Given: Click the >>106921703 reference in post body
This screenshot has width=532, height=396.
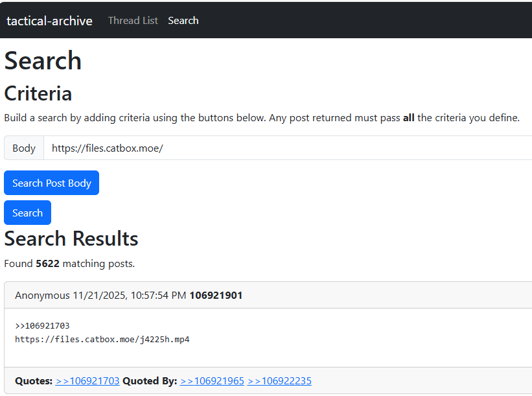Looking at the screenshot, I should (42, 326).
